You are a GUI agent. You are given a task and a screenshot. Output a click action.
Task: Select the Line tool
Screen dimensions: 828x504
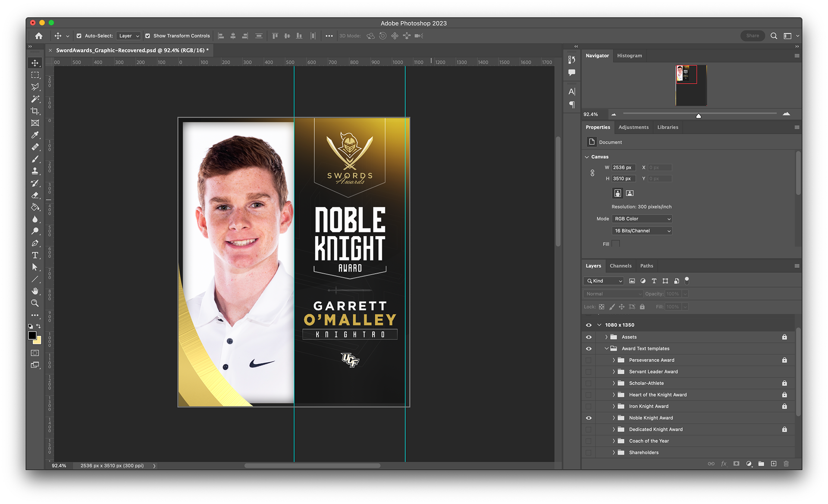35,279
